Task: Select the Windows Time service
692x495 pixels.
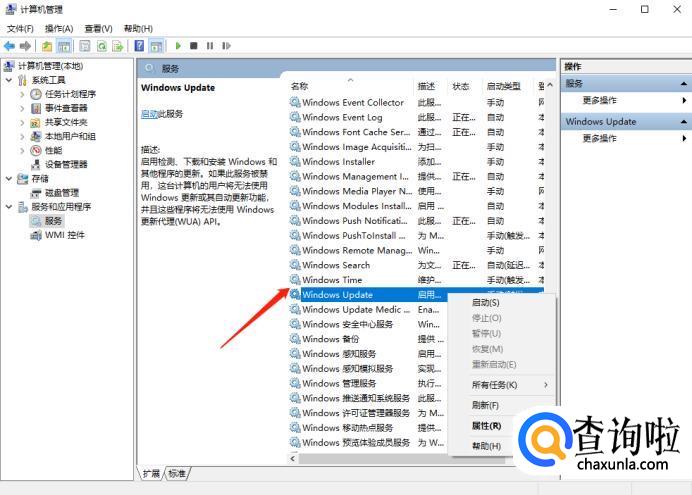Action: pyautogui.click(x=332, y=280)
